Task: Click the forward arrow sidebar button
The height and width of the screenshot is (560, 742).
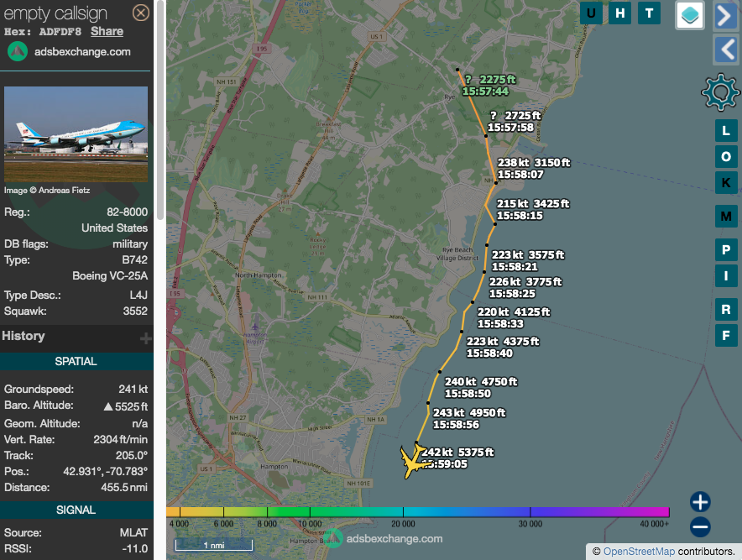Action: (725, 16)
